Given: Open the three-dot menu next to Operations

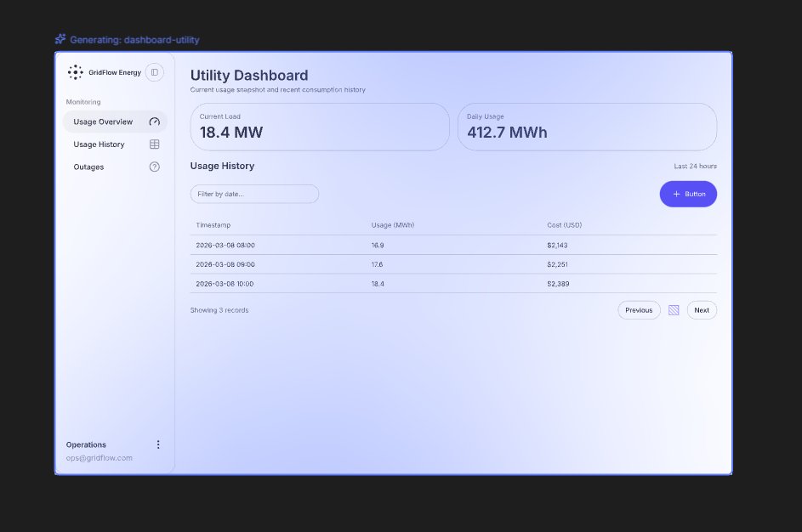Looking at the screenshot, I should (x=158, y=444).
